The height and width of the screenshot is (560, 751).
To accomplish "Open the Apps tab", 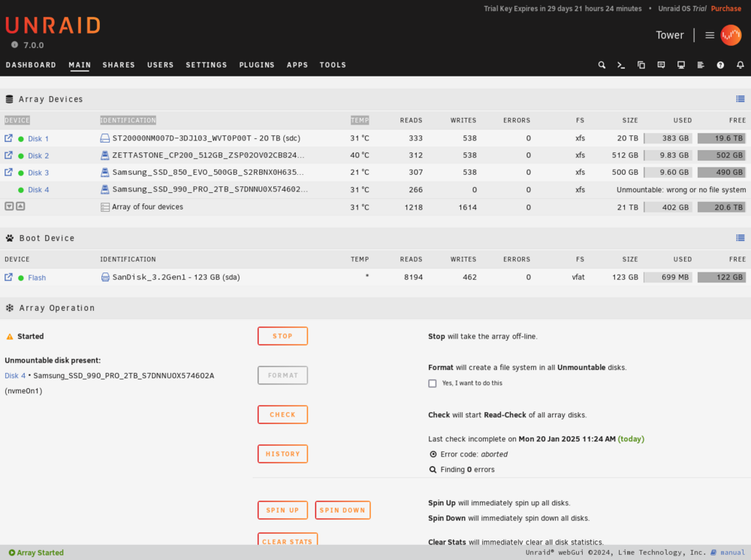I will pyautogui.click(x=297, y=65).
